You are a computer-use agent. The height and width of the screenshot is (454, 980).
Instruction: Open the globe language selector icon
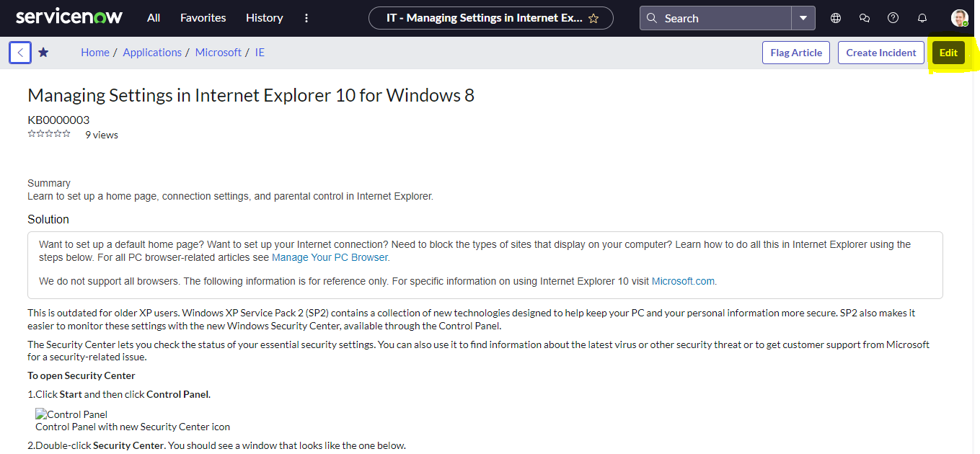click(835, 17)
